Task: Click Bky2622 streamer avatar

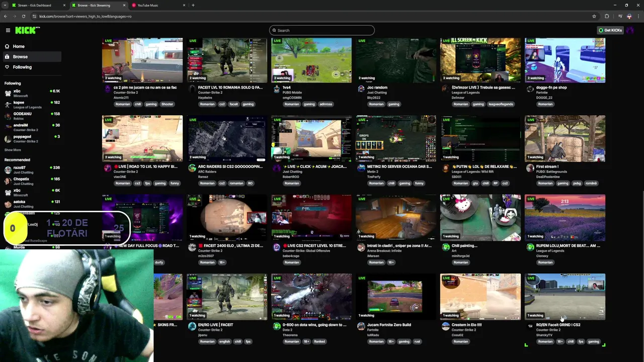Action: point(361,89)
